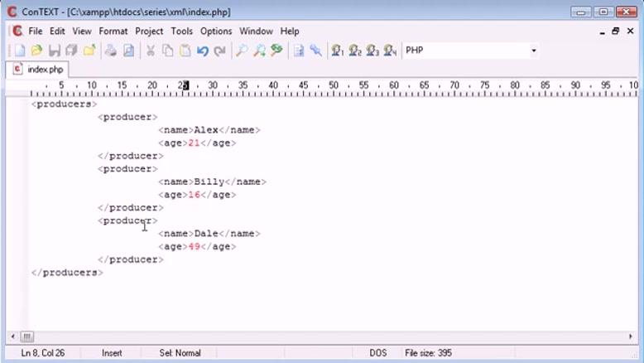
Task: Click the name value Dale in code
Action: (206, 234)
